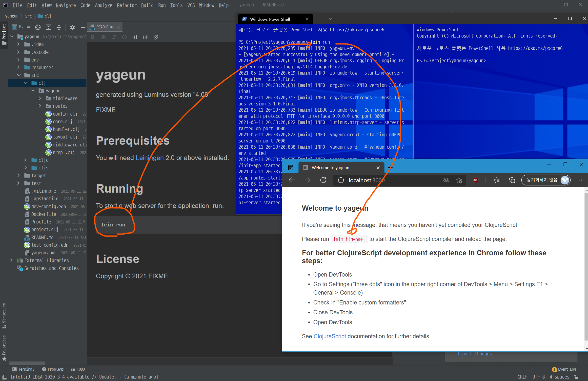Click the locate/select opened file target icon

point(38,27)
